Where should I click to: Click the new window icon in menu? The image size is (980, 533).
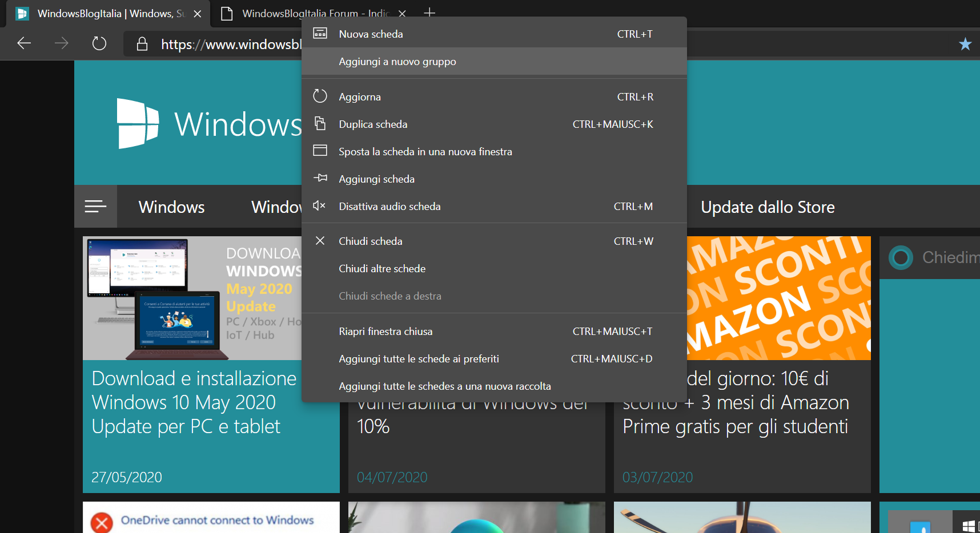(x=320, y=150)
